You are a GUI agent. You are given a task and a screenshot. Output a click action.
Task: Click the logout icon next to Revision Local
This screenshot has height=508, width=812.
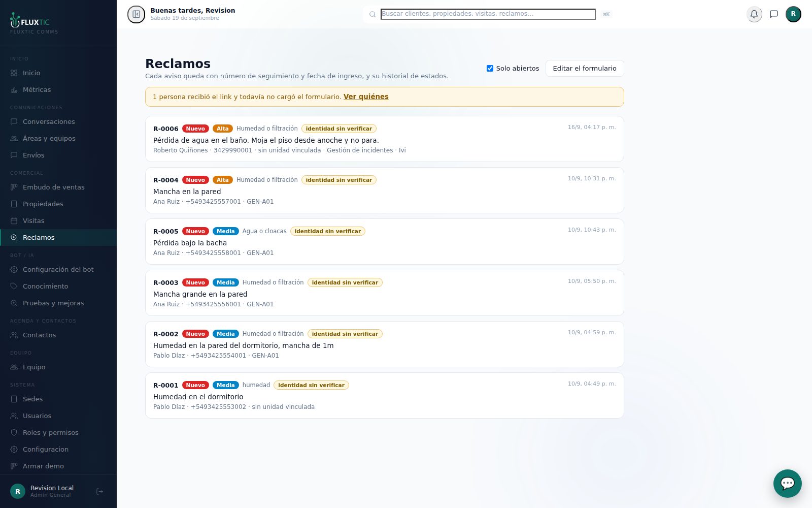click(x=99, y=491)
